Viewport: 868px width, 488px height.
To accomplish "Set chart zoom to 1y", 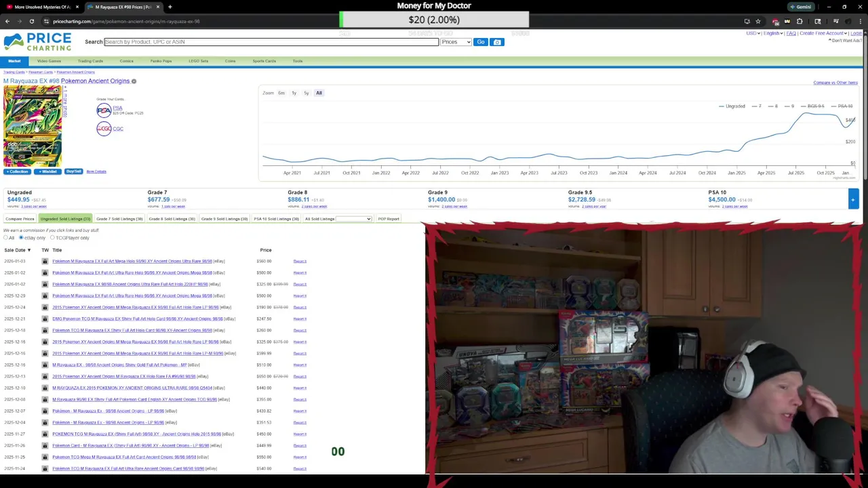I will (294, 93).
